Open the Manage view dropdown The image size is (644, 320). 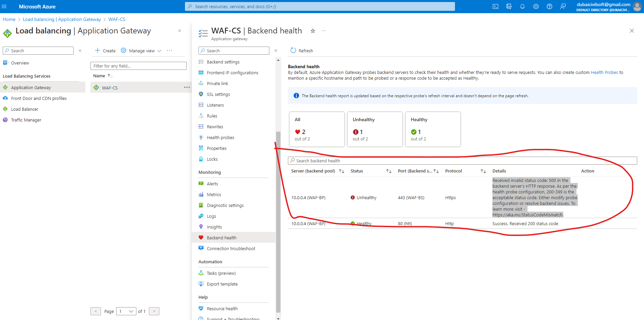pos(141,51)
